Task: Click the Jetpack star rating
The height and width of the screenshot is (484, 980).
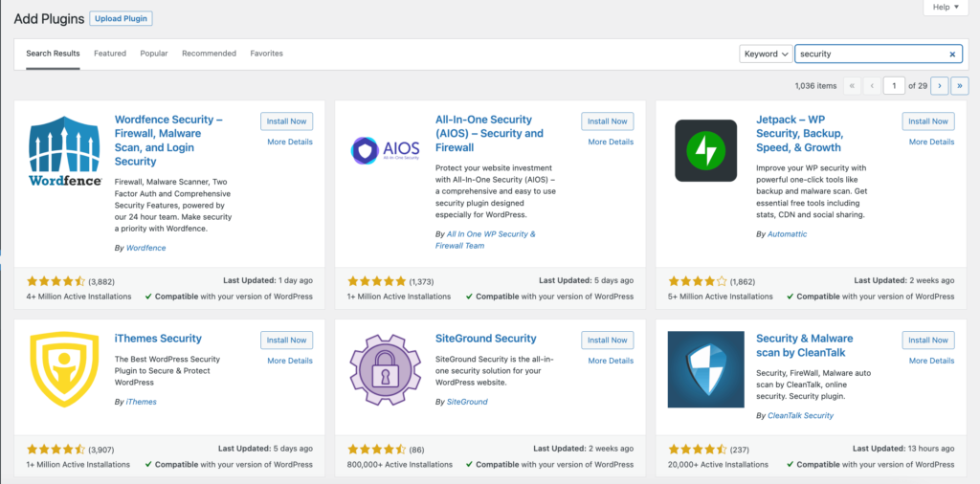Action: click(698, 281)
